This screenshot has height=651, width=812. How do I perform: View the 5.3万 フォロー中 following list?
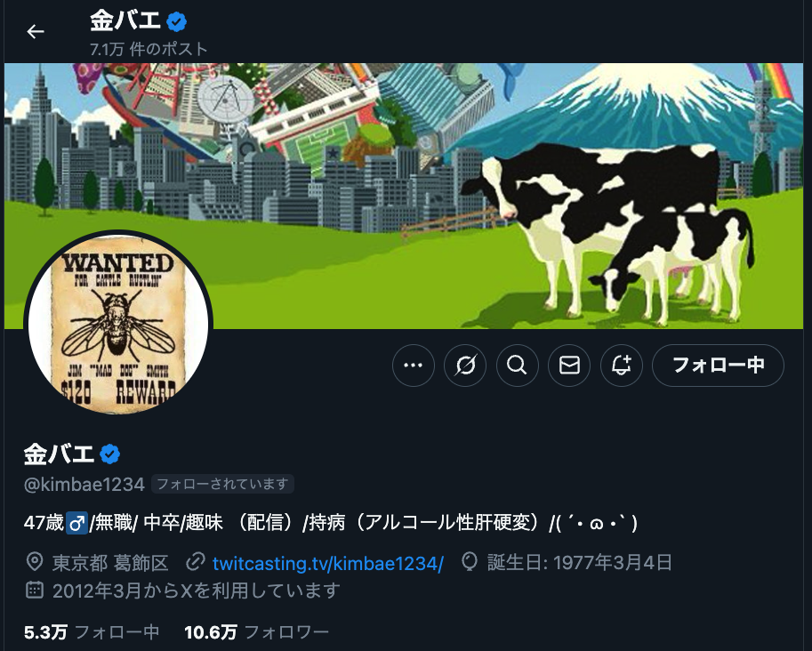click(x=92, y=631)
